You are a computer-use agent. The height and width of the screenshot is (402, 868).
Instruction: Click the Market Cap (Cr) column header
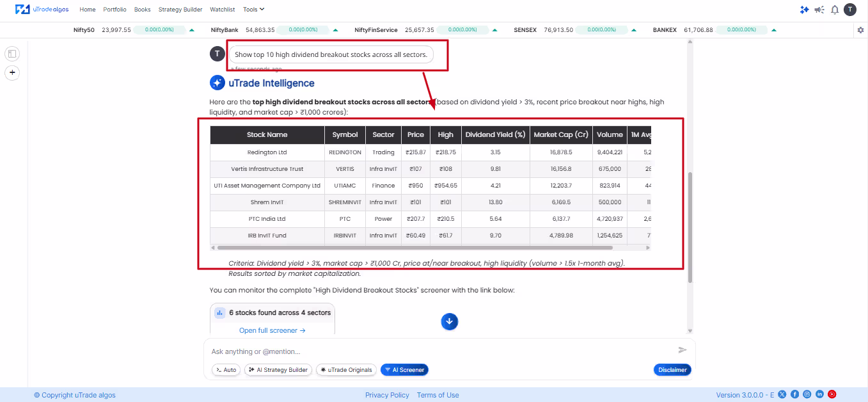pos(561,134)
